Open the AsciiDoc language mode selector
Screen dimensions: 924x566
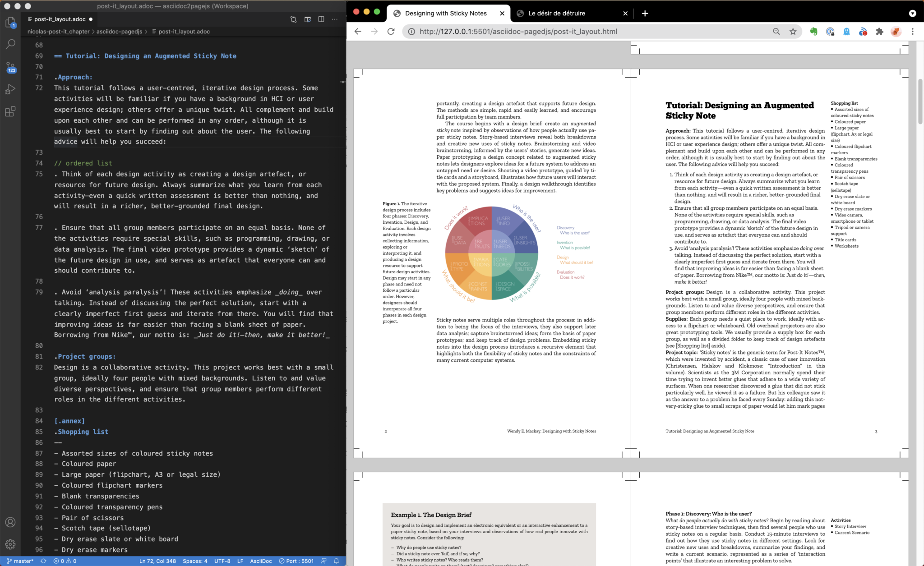point(261,561)
